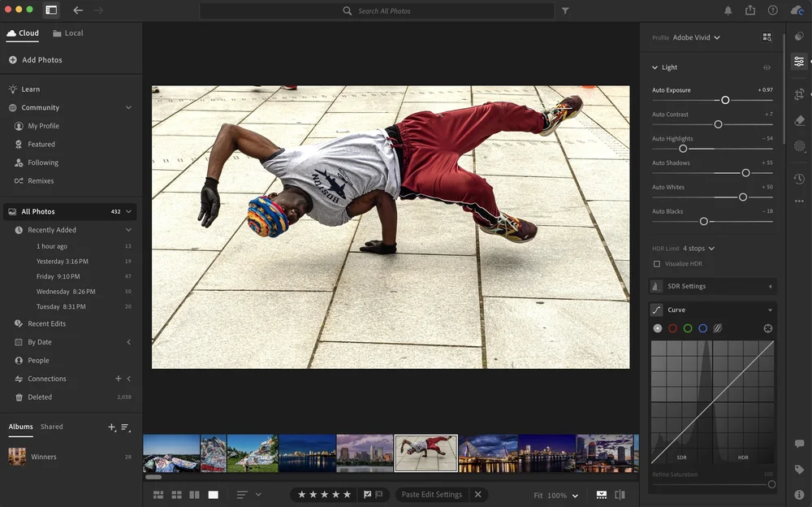The width and height of the screenshot is (812, 507).
Task: Click the Share export icon
Action: (749, 11)
